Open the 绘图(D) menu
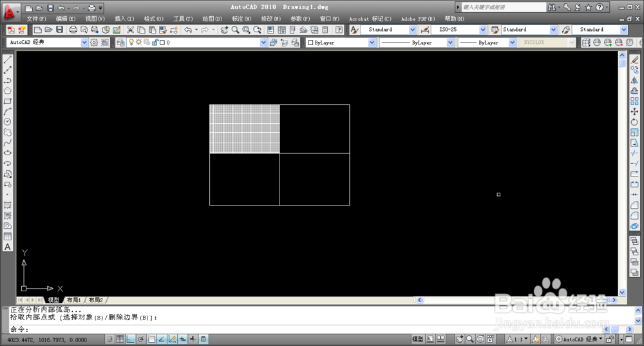Image resolution: width=644 pixels, height=346 pixels. [x=213, y=19]
